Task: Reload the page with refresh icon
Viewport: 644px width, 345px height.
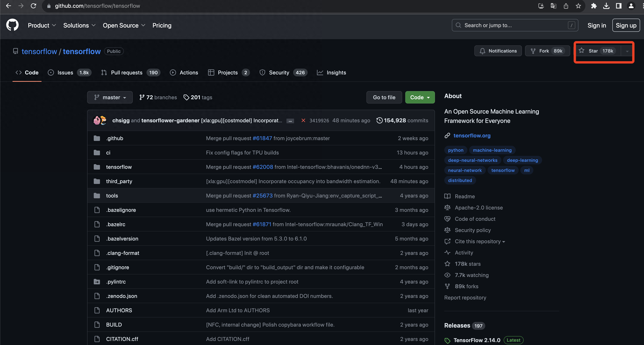Action: [x=34, y=6]
